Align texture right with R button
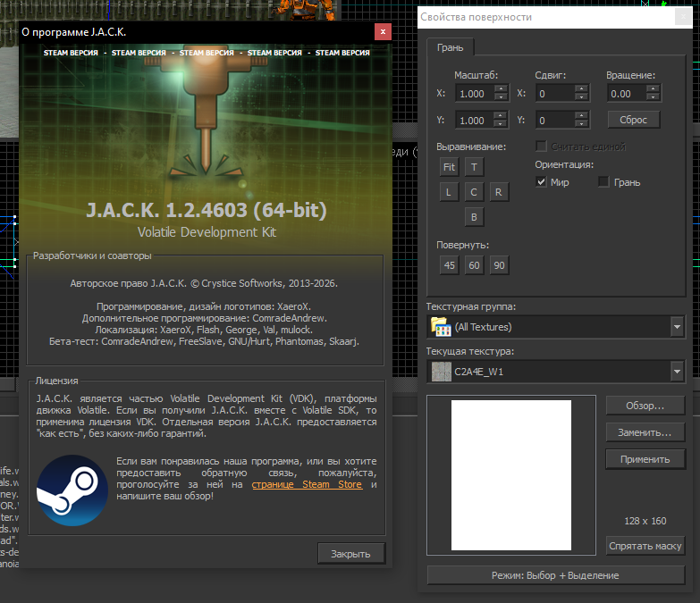700x603 pixels. (x=499, y=192)
